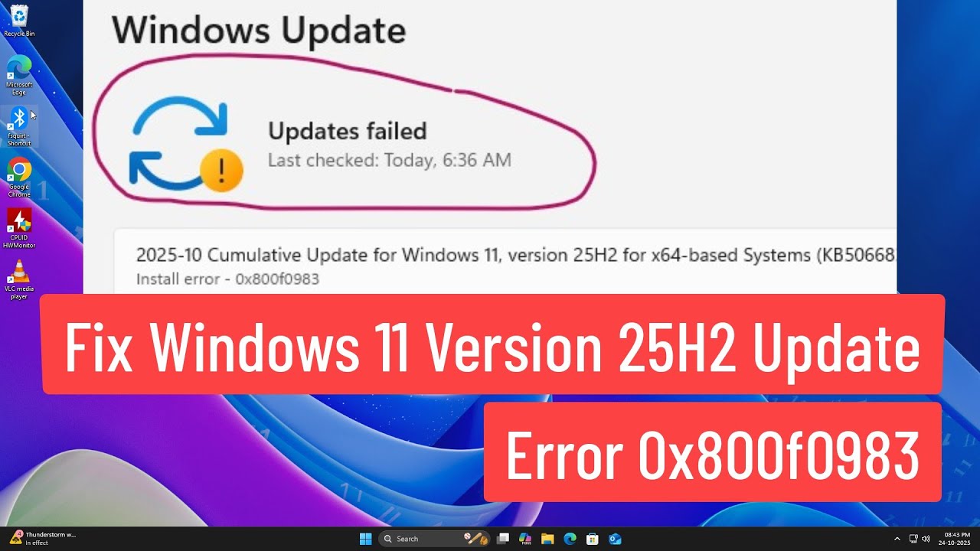Open the Recycle Bin desktop icon

[19, 20]
